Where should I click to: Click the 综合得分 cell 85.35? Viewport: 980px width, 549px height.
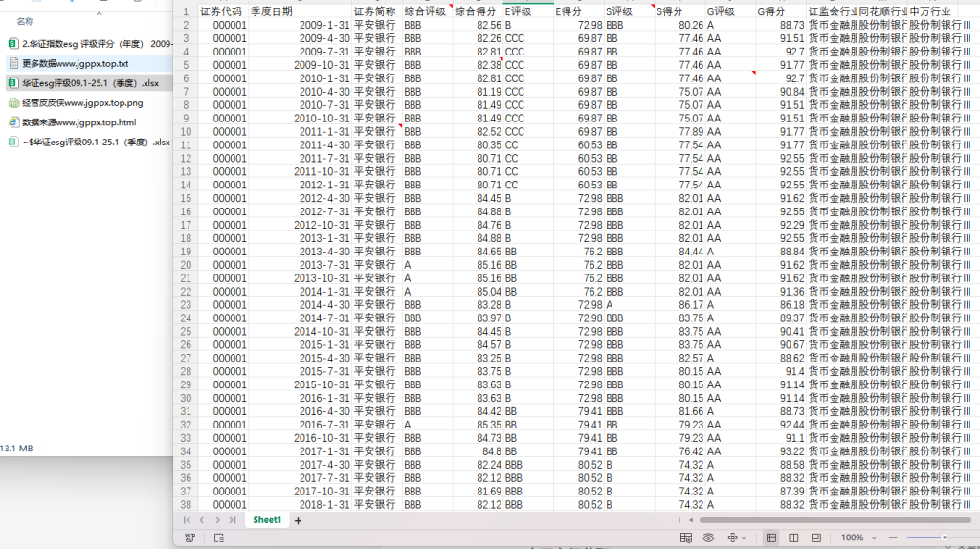click(479, 425)
